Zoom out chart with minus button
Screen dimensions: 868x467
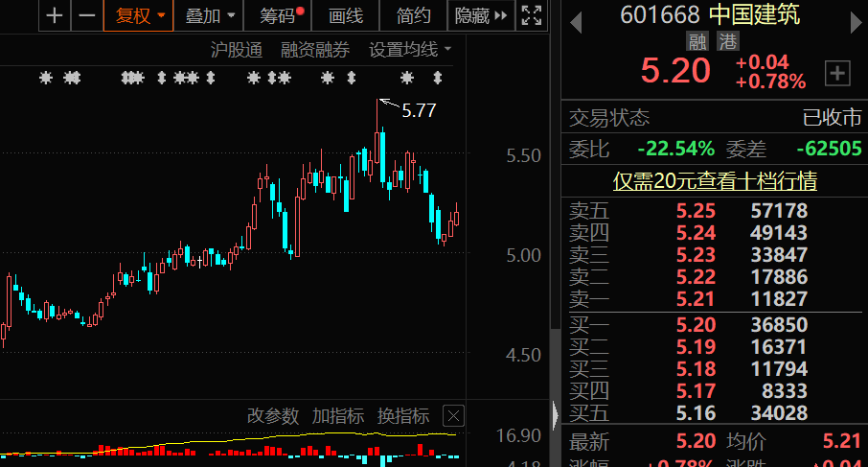click(x=86, y=15)
